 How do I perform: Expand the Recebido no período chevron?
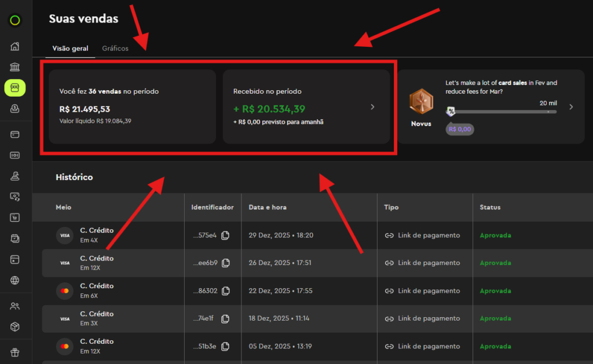(372, 107)
